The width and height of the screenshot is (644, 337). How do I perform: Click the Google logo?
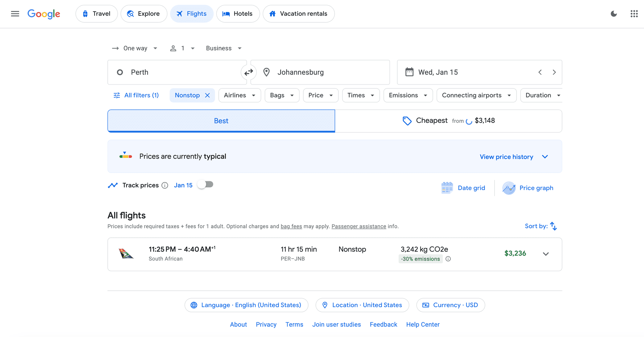[x=44, y=14]
